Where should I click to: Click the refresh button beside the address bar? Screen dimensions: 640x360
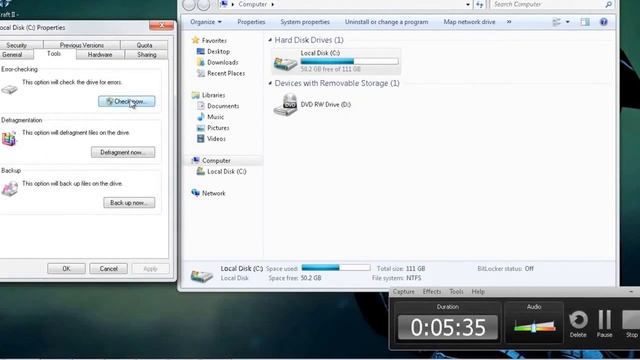click(480, 4)
